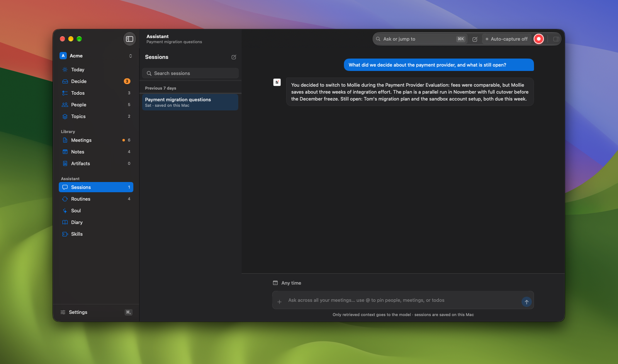Open the Decide section
The height and width of the screenshot is (364, 618).
96,81
